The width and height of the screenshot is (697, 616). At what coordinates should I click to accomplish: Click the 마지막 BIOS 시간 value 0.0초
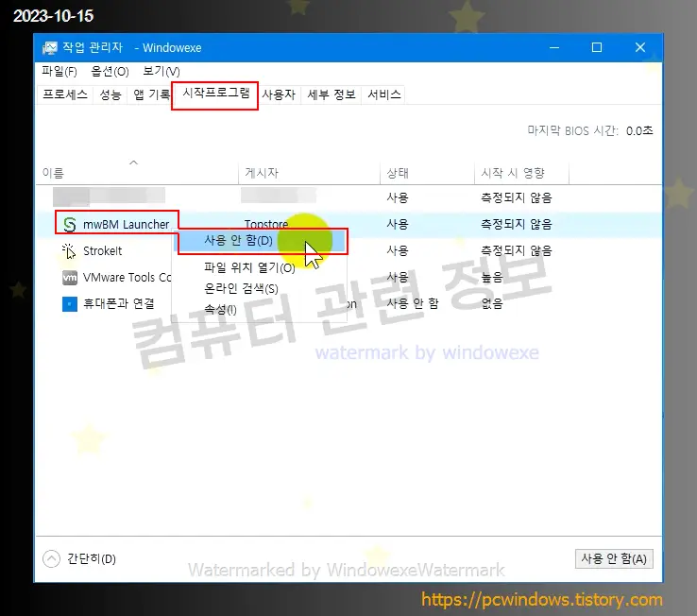pyautogui.click(x=639, y=130)
